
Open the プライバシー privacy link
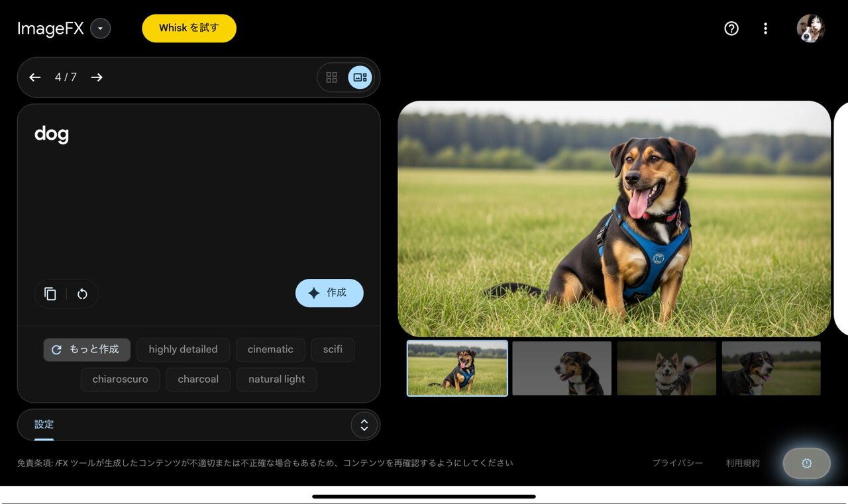tap(677, 464)
